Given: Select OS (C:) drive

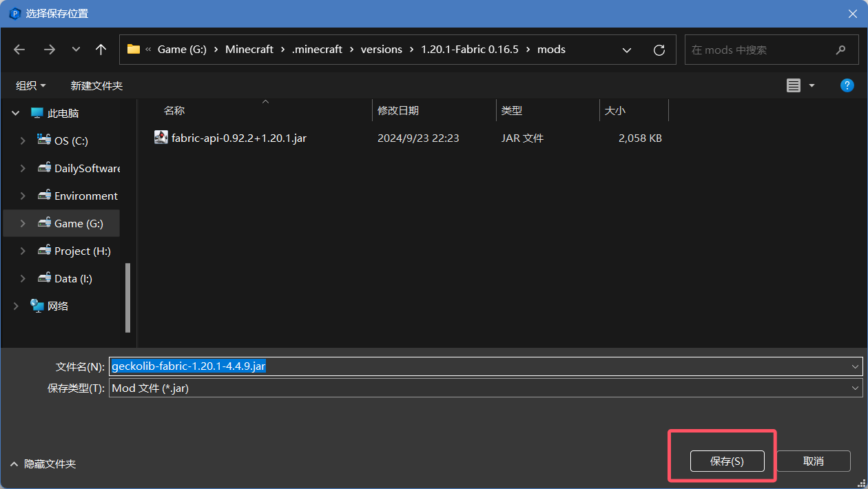Looking at the screenshot, I should coord(71,141).
